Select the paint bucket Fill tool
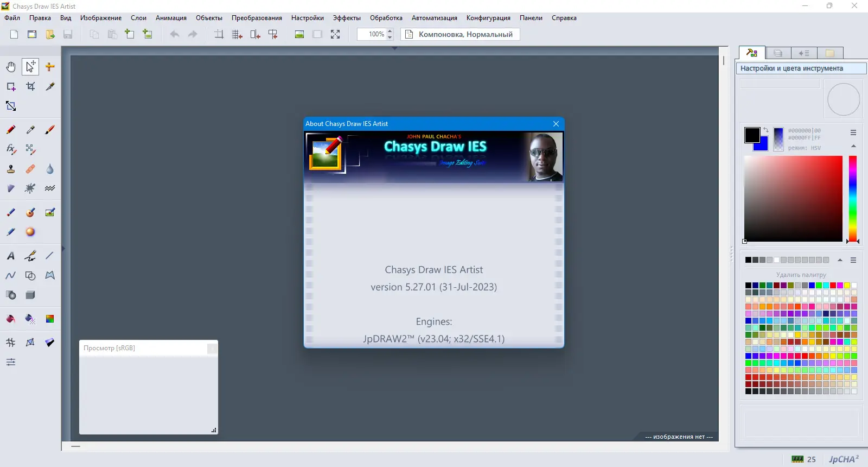Image resolution: width=868 pixels, height=467 pixels. 11,319
